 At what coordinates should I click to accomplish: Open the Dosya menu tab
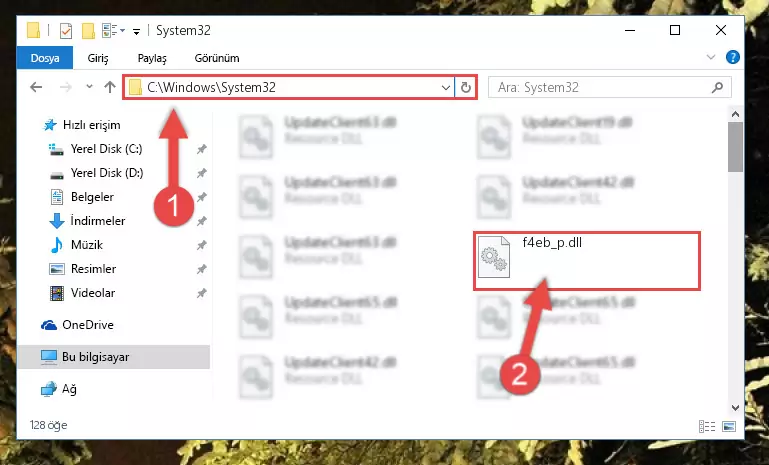point(45,58)
